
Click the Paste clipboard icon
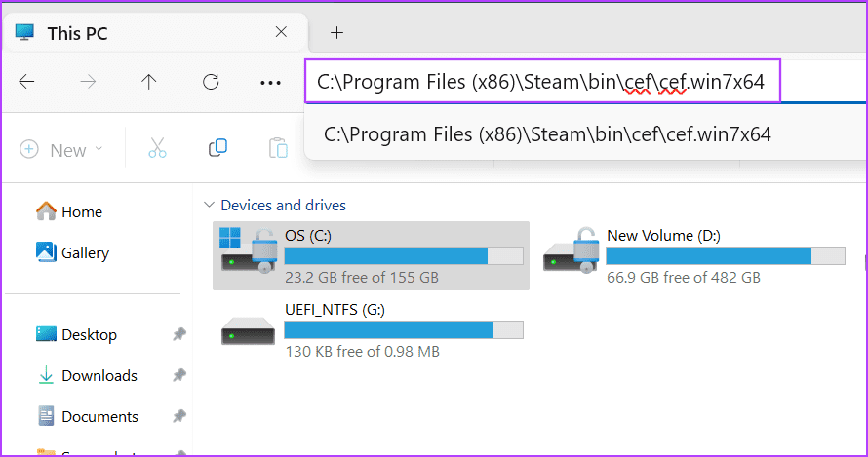pyautogui.click(x=279, y=148)
